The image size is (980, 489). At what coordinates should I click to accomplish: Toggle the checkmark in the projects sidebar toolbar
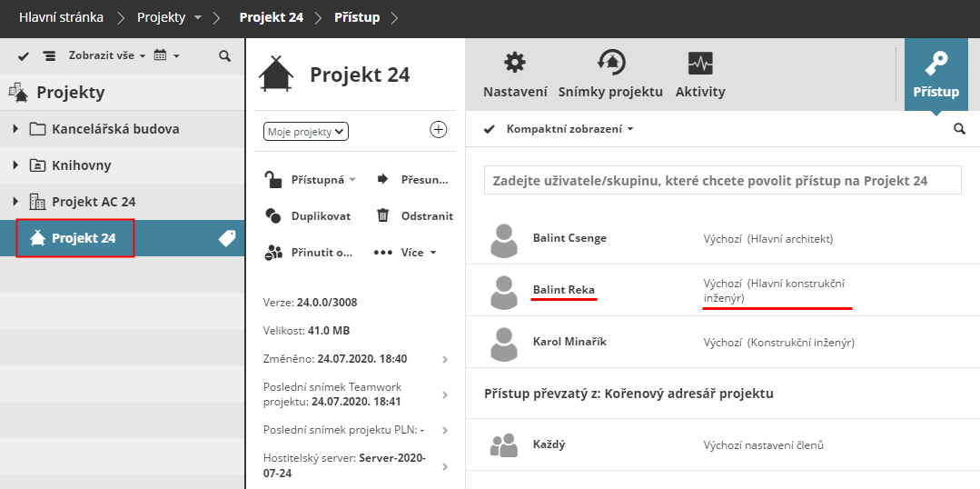[x=24, y=56]
